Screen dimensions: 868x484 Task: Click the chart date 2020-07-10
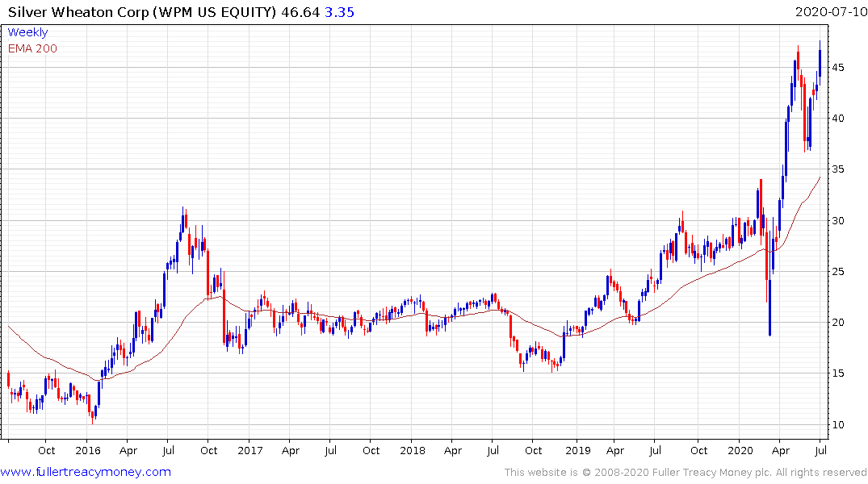point(831,11)
